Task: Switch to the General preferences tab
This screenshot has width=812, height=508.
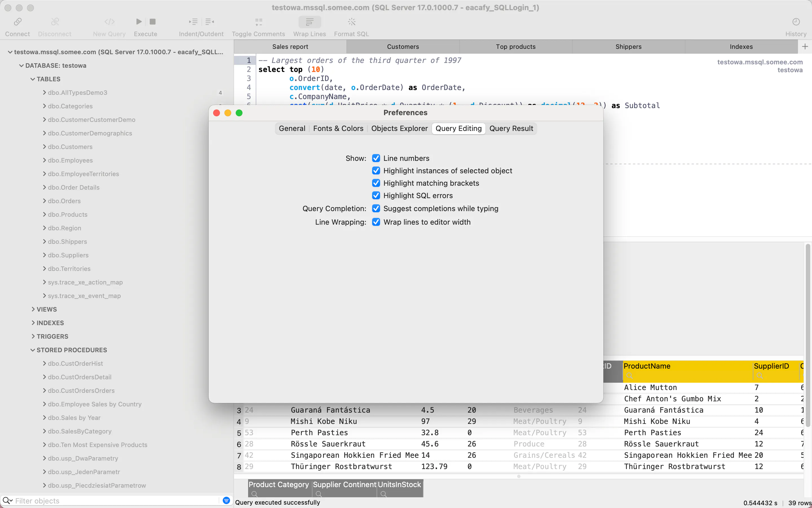Action: pyautogui.click(x=292, y=129)
